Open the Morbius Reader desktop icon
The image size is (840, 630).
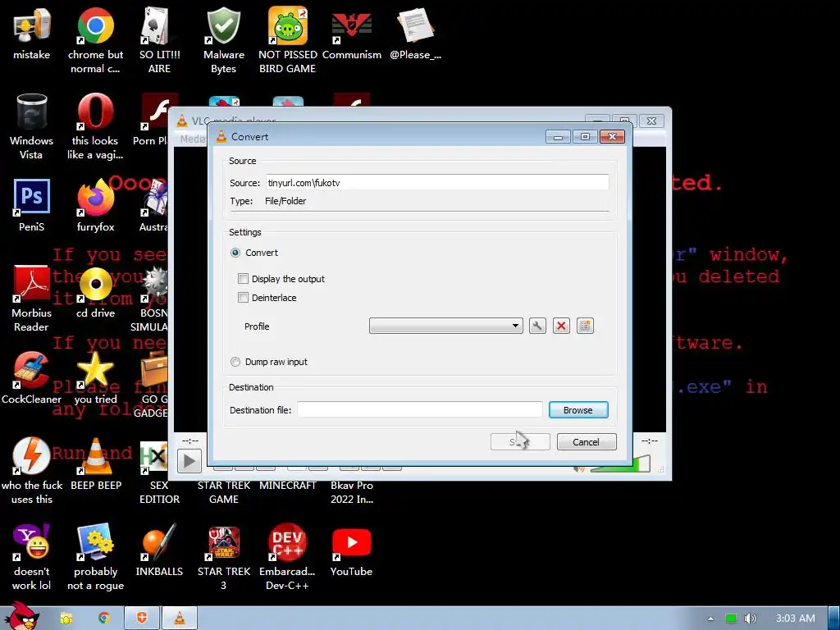tap(32, 299)
